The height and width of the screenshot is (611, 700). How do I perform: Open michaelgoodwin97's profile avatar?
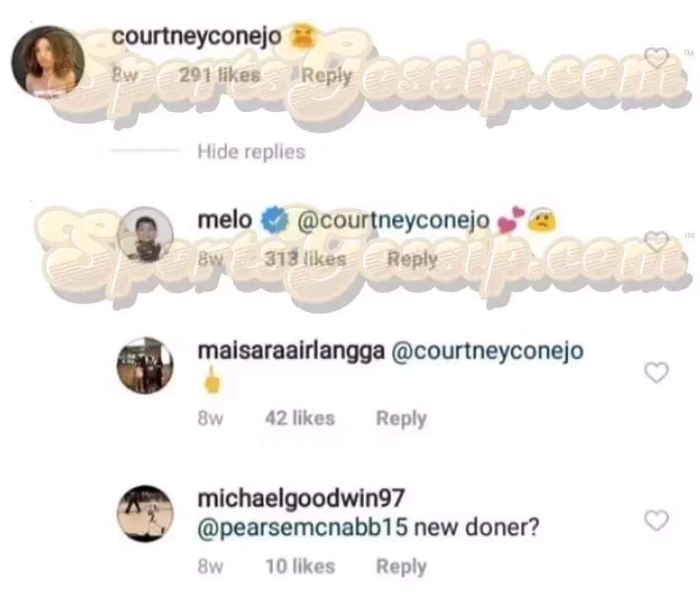coord(145,513)
